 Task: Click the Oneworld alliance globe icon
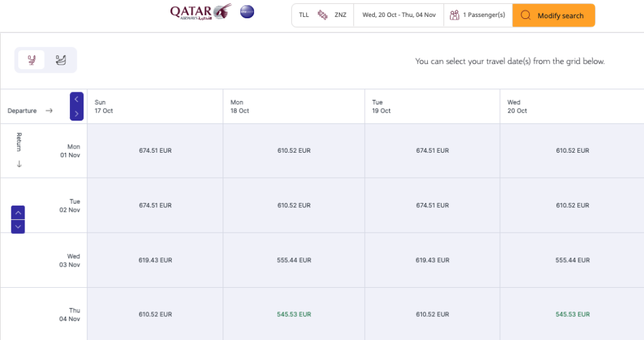pos(247,12)
